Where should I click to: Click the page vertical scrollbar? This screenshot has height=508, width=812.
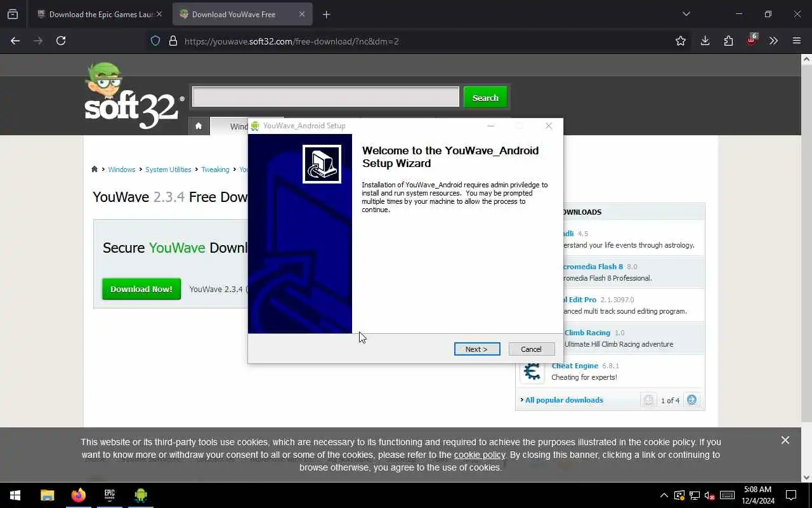point(806,243)
